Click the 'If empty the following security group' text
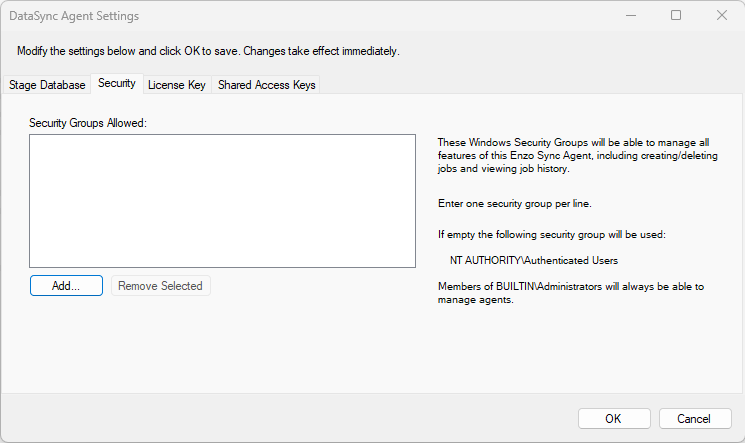The image size is (745, 443). coord(552,234)
